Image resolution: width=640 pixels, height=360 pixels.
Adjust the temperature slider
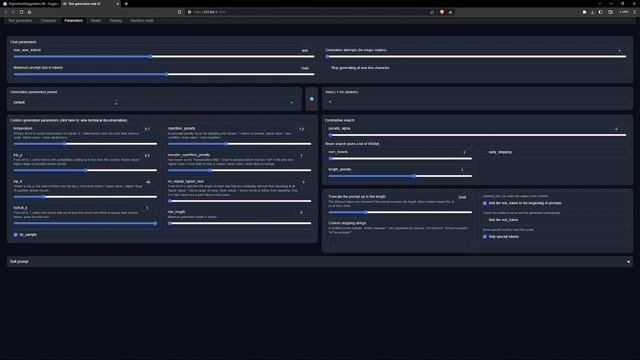(x=85, y=144)
